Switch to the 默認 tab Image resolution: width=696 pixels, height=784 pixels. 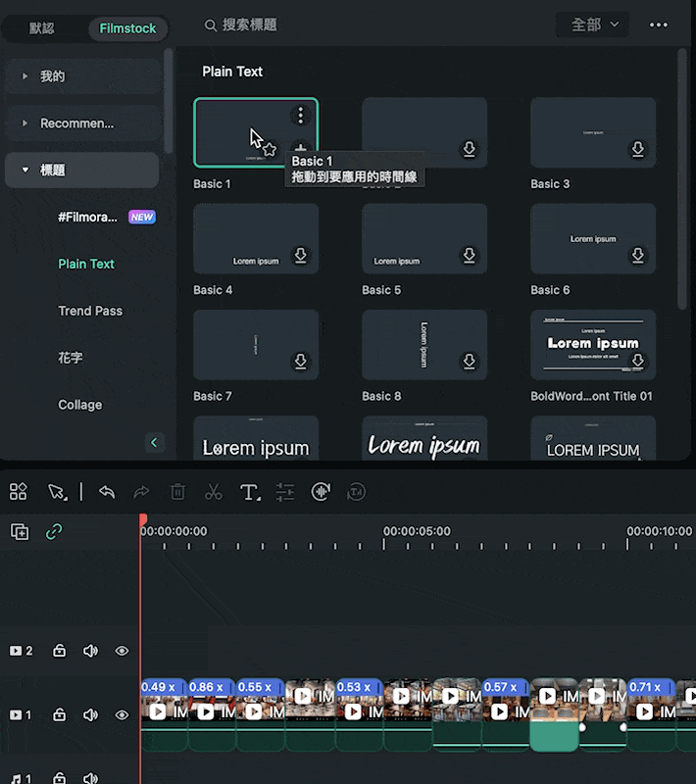click(41, 28)
